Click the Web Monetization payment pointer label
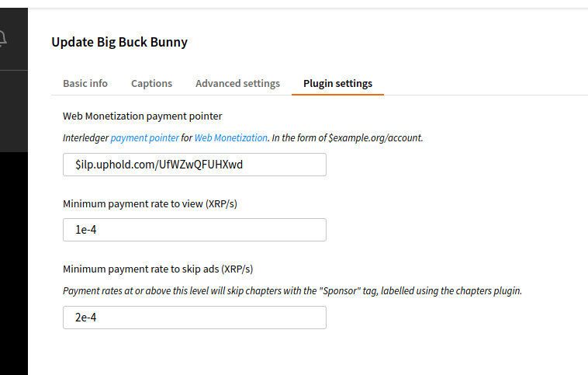 click(142, 116)
